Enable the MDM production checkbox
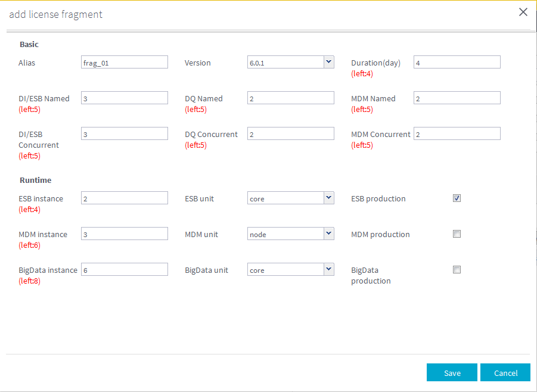 (457, 234)
